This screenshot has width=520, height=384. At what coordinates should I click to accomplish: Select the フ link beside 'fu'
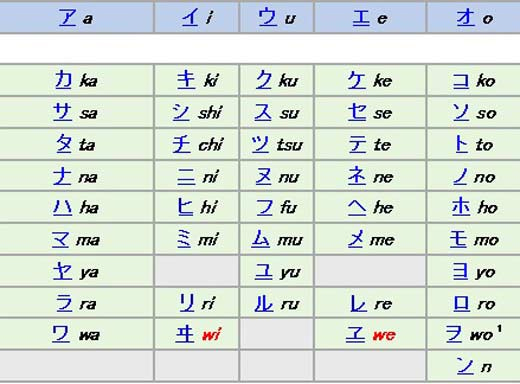(265, 207)
